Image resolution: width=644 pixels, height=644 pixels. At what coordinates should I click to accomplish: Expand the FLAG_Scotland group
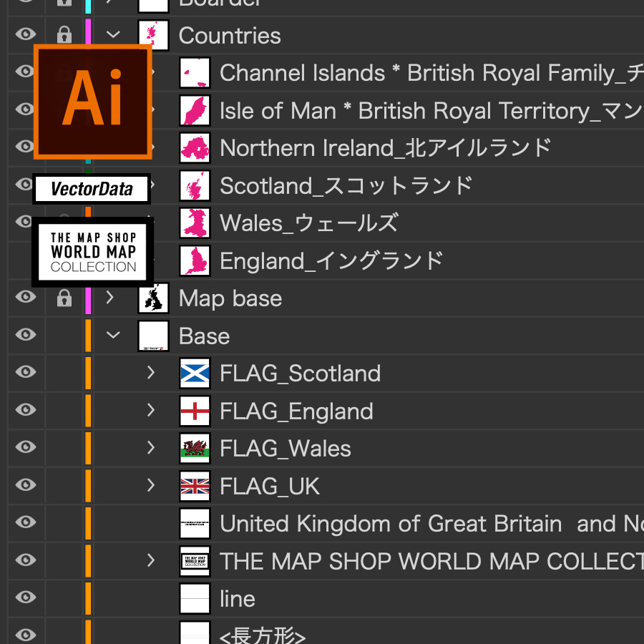click(151, 373)
